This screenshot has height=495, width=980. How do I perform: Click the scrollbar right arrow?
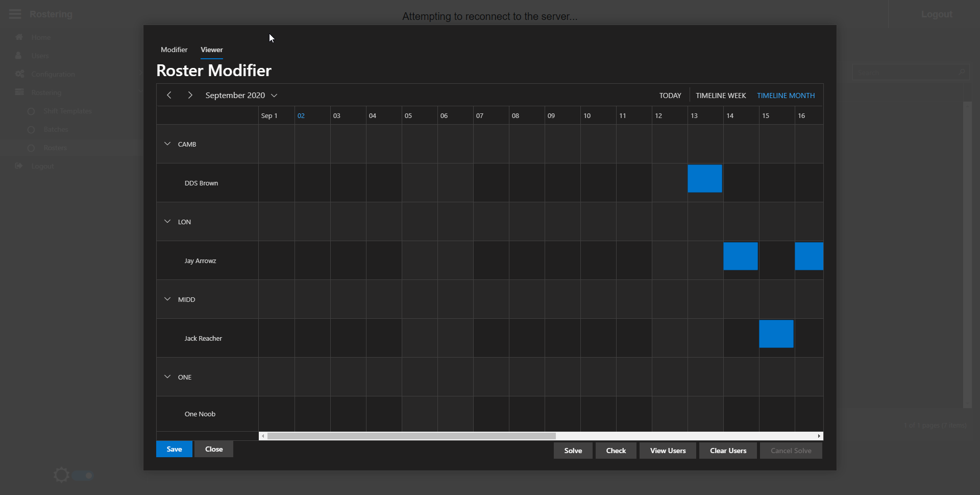819,436
